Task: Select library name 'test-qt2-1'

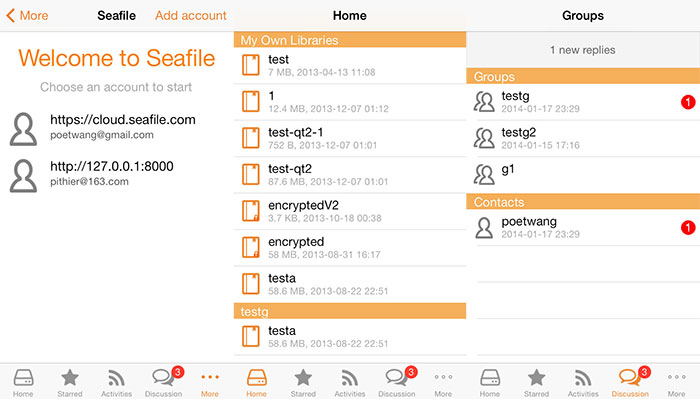Action: click(296, 133)
